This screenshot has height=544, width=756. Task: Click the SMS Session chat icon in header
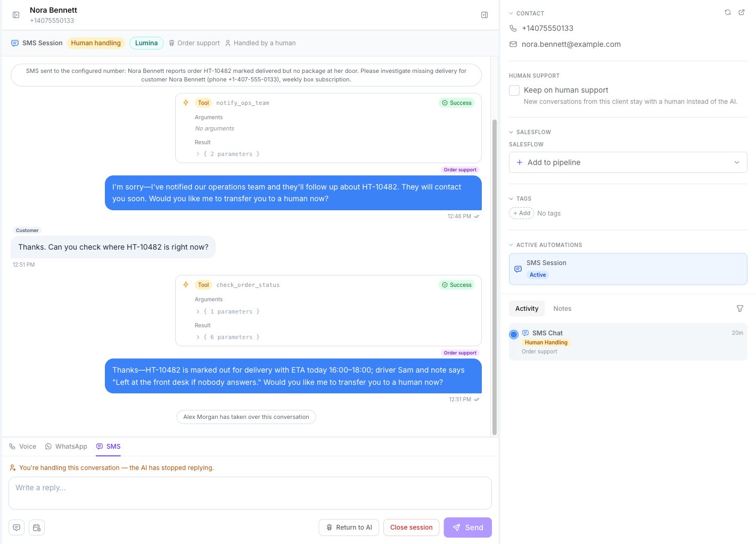(x=15, y=43)
